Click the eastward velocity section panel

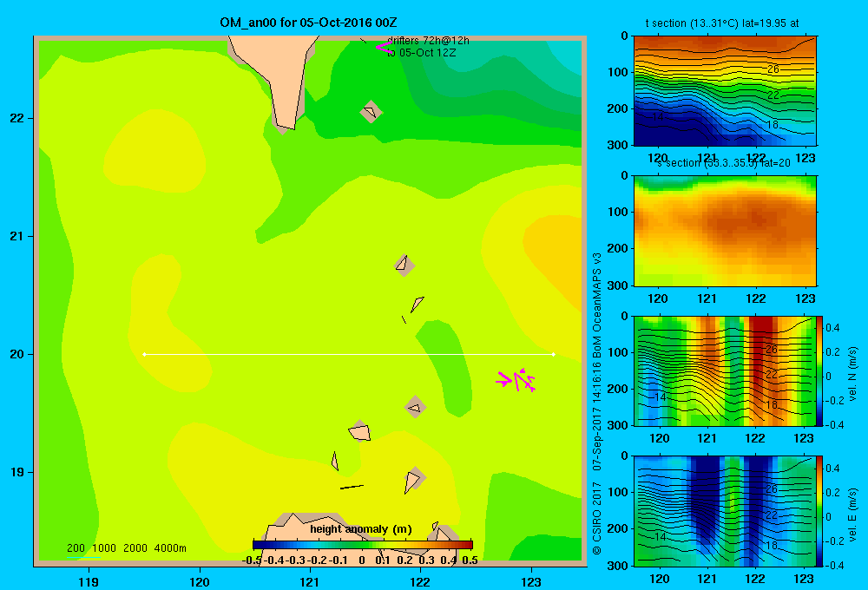[x=725, y=511]
